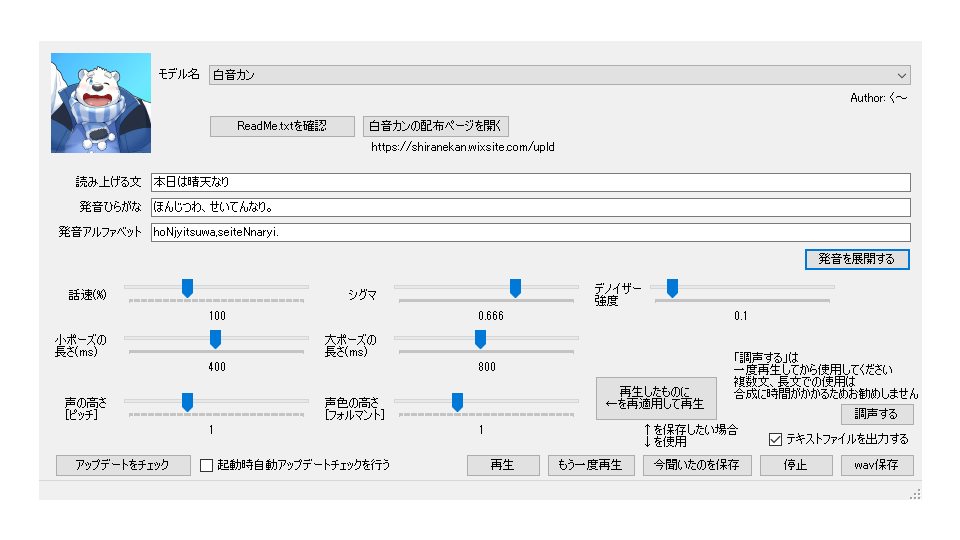960x540 pixels.
Task: Click the 声の高さ pitch slider handle
Action: (187, 402)
